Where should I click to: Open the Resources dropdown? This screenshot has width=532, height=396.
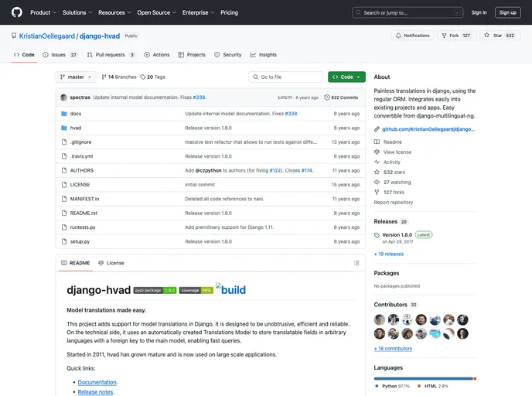tap(114, 12)
